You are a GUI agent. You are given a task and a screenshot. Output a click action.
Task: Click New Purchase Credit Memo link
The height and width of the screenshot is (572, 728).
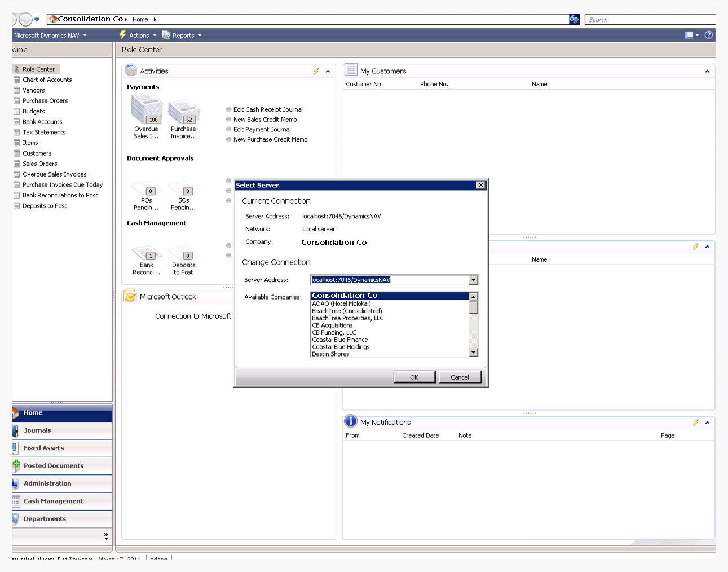click(271, 139)
